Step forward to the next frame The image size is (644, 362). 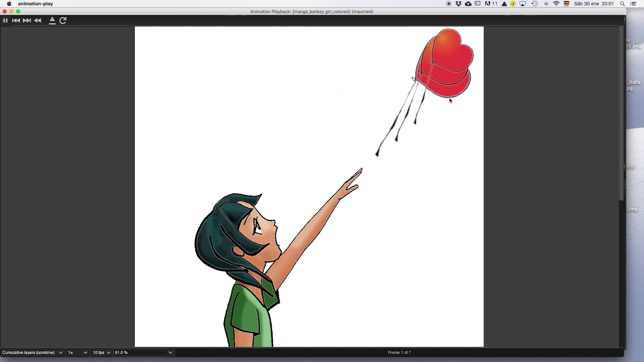pyautogui.click(x=27, y=21)
